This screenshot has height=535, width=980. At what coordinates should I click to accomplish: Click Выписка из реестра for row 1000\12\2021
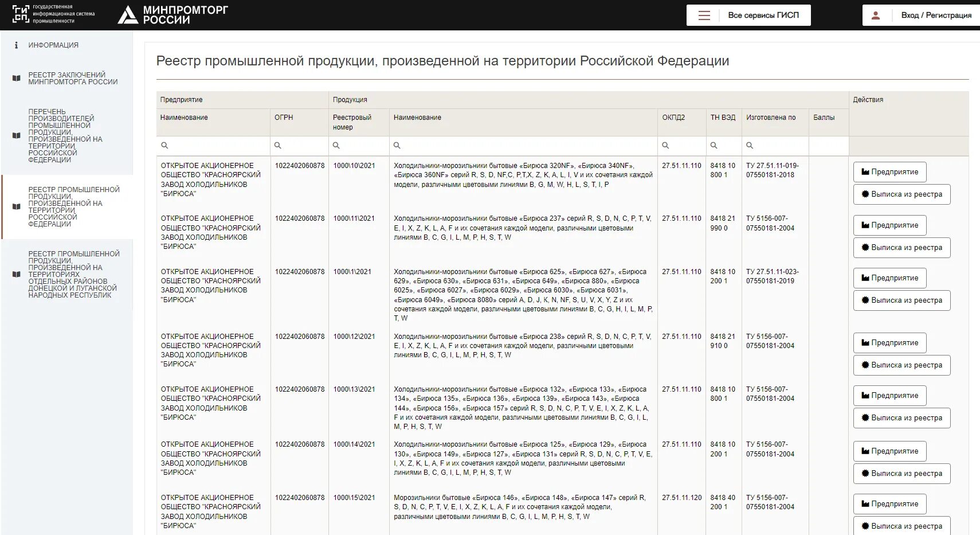pyautogui.click(x=901, y=365)
